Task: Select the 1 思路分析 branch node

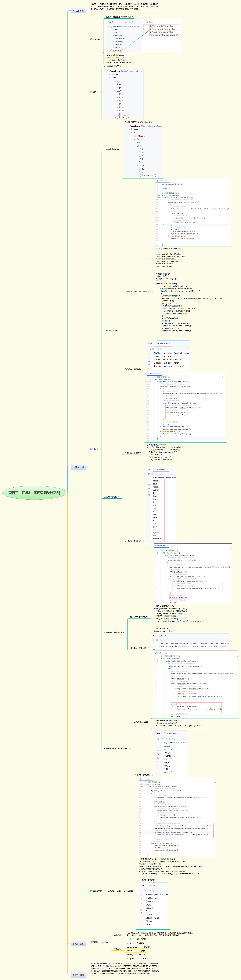Action: [79, 11]
